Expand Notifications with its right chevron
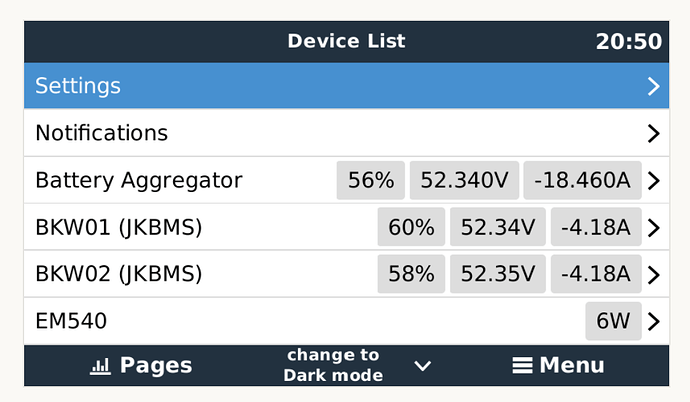Viewport: 690px width, 402px height. click(653, 133)
